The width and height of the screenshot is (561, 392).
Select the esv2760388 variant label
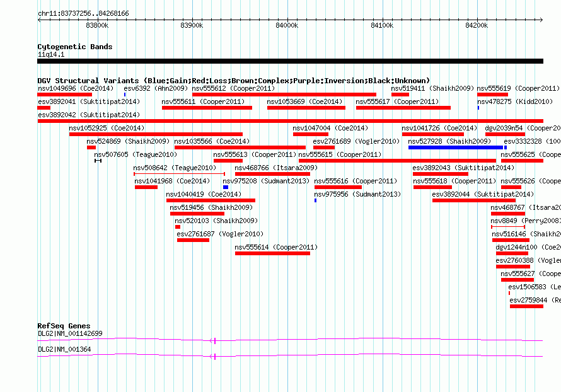[528, 260]
